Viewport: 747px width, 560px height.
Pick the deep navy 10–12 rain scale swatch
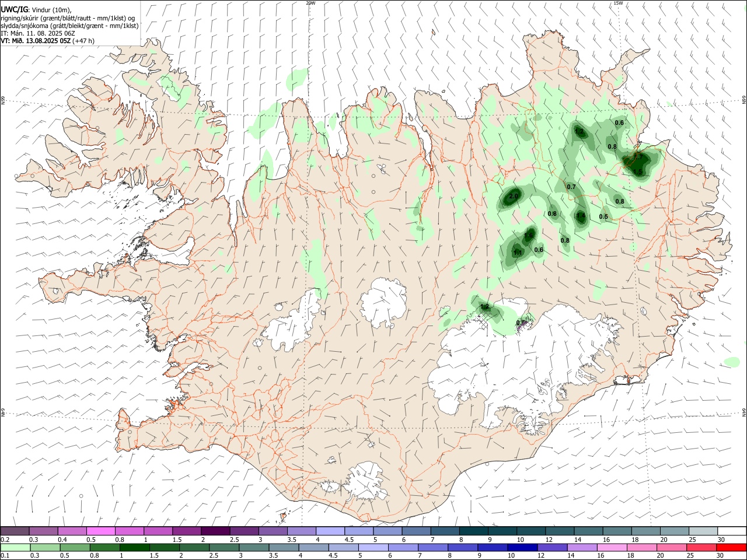[x=522, y=547]
